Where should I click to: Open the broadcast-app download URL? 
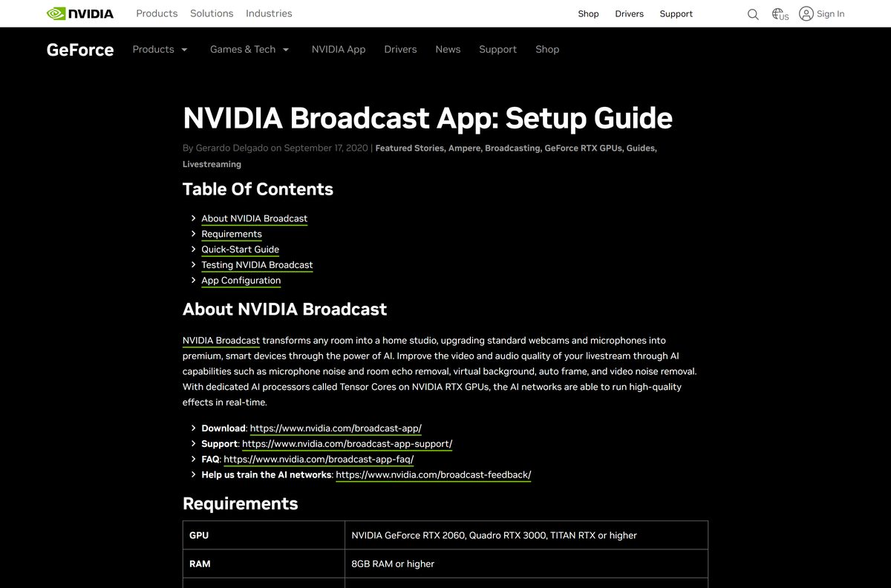click(x=336, y=428)
